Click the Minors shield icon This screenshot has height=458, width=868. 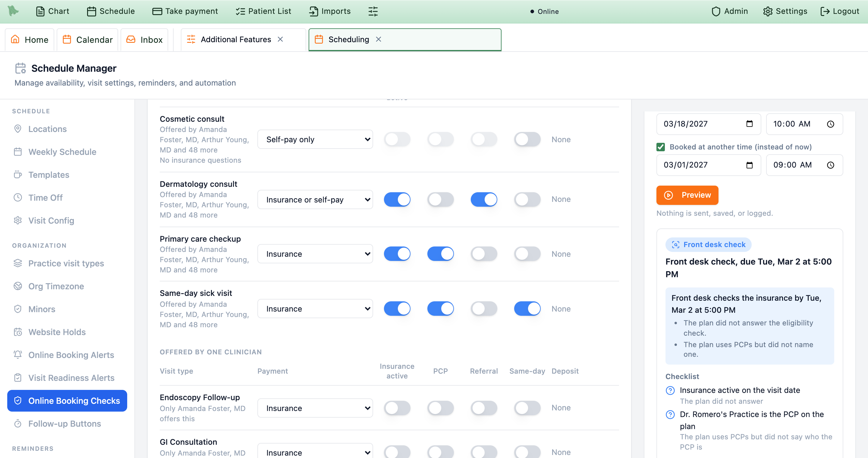pos(18,309)
